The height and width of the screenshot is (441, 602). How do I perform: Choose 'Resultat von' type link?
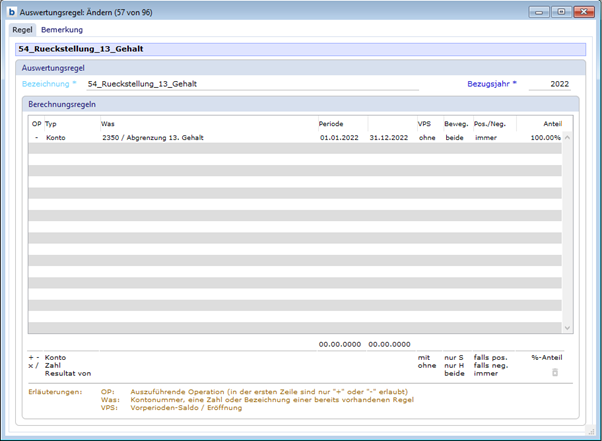point(66,375)
